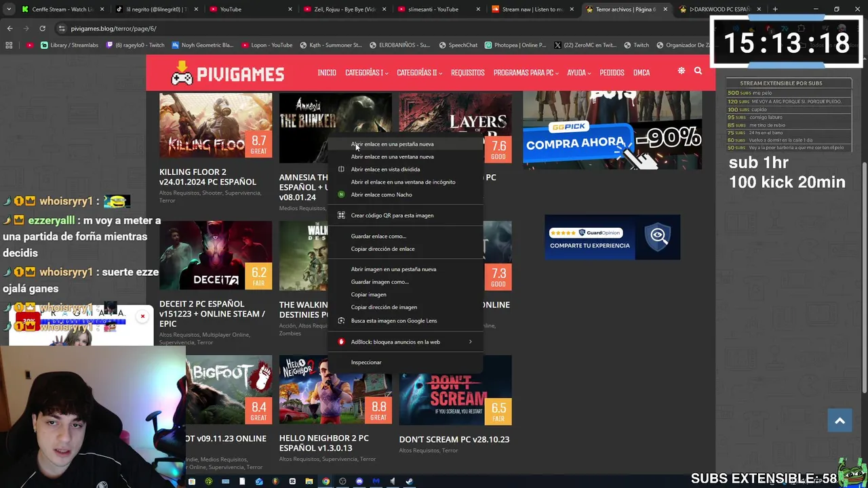Open the Photopea bookmark
Screen dimensions: 868x488
515,45
